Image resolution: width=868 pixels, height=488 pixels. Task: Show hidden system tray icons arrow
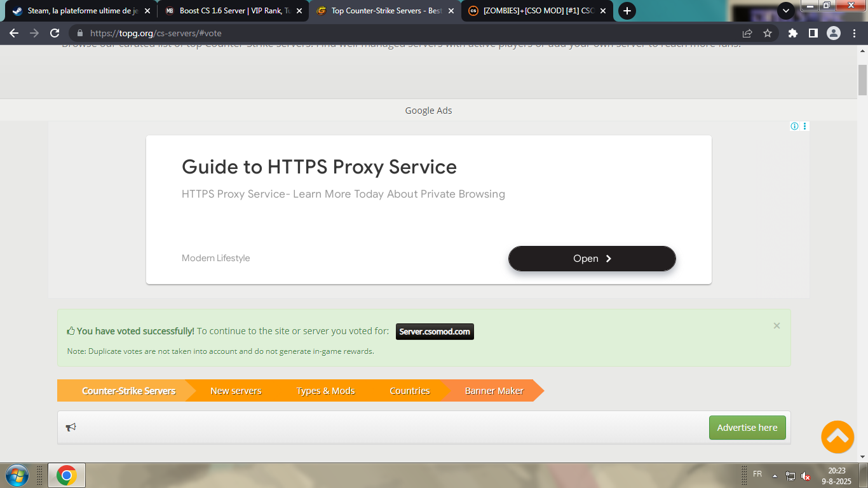pyautogui.click(x=775, y=476)
